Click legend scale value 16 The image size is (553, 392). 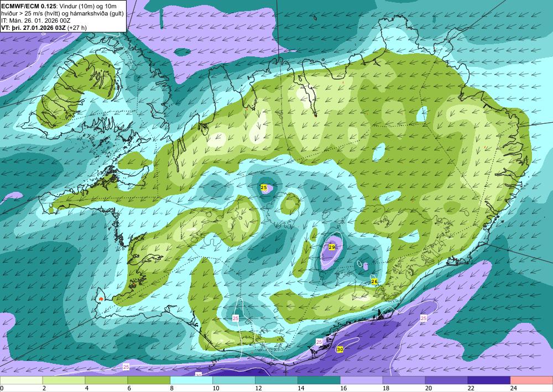(343, 388)
